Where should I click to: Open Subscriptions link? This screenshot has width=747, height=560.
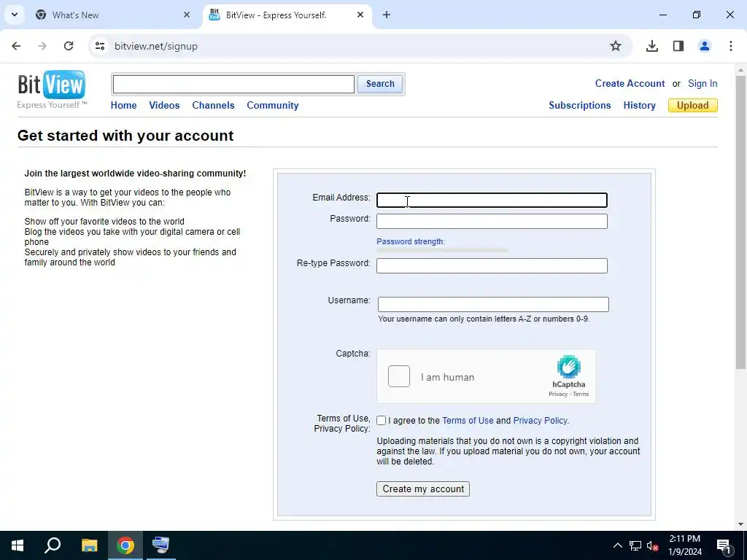(x=579, y=105)
